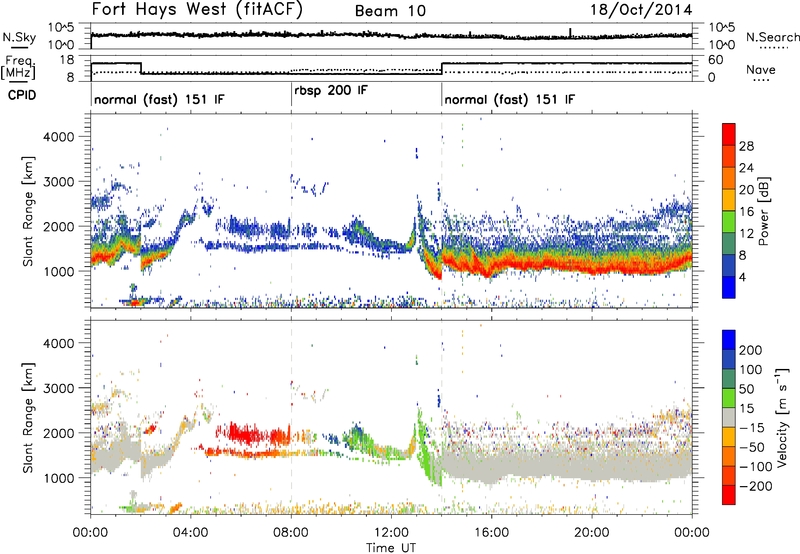Image resolution: width=800 pixels, height=554 pixels.
Task: Click the 'Time UT' axis title
Action: coord(391,548)
